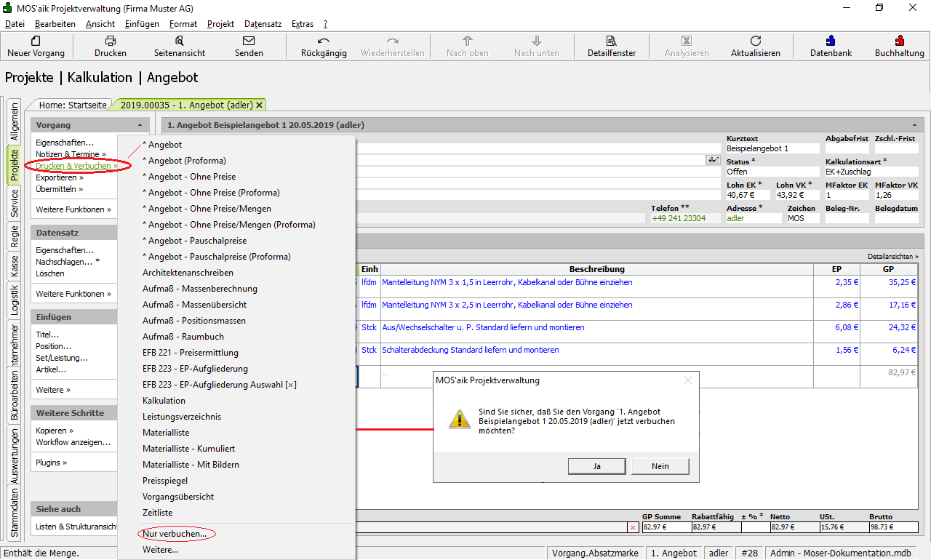Open the Datenbank toolbar icon
The height and width of the screenshot is (560, 931).
coord(831,41)
